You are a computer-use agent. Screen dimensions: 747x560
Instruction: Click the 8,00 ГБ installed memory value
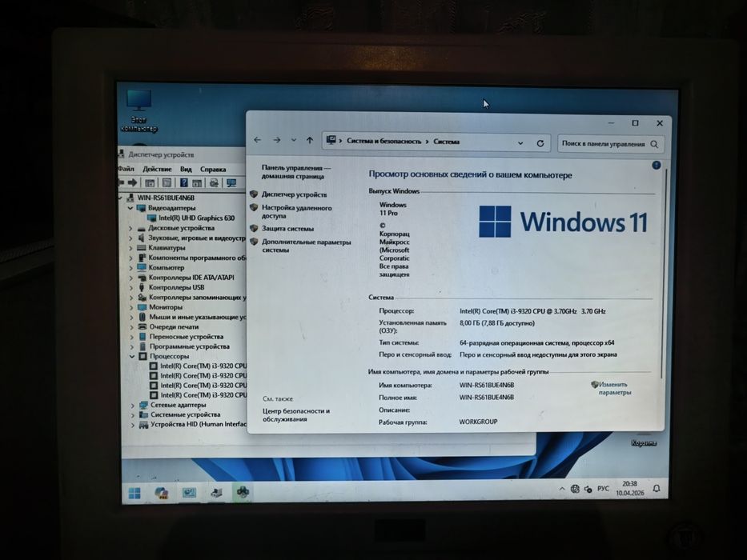(497, 323)
